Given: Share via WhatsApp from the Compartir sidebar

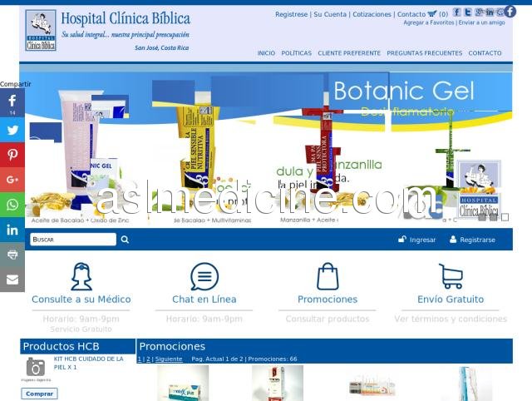Looking at the screenshot, I should point(12,205).
